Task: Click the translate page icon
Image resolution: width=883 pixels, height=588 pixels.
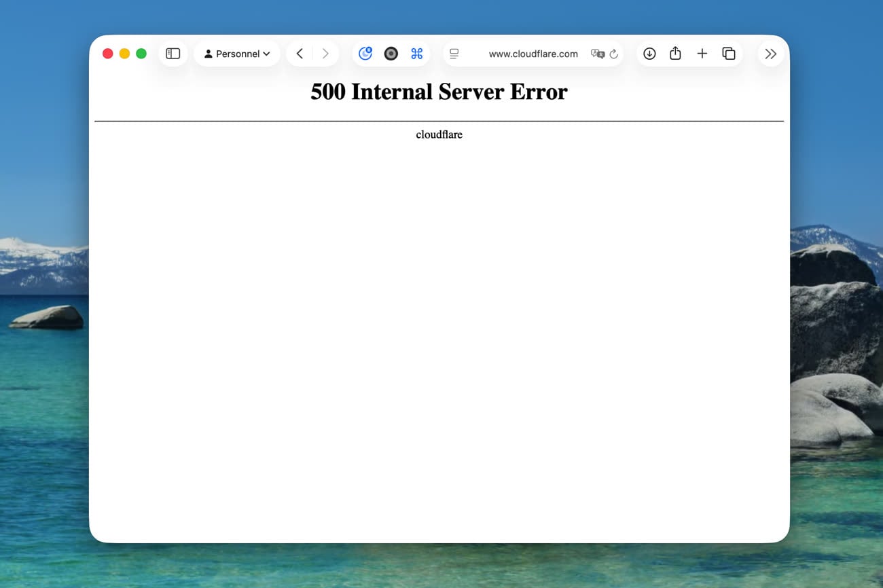Action: coord(597,54)
